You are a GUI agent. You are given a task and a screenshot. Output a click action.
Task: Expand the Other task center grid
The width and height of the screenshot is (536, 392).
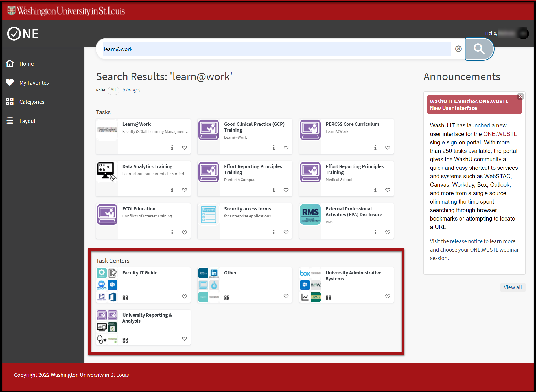pyautogui.click(x=227, y=298)
